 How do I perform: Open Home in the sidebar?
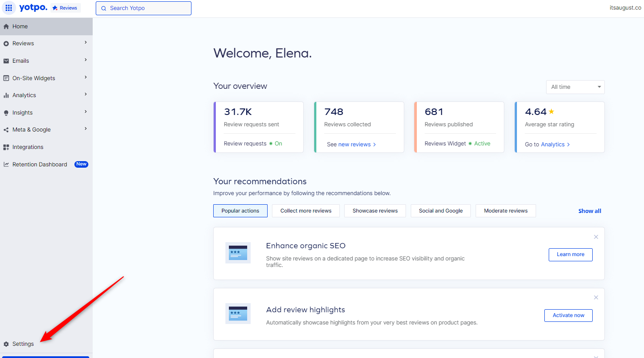[x=46, y=27]
